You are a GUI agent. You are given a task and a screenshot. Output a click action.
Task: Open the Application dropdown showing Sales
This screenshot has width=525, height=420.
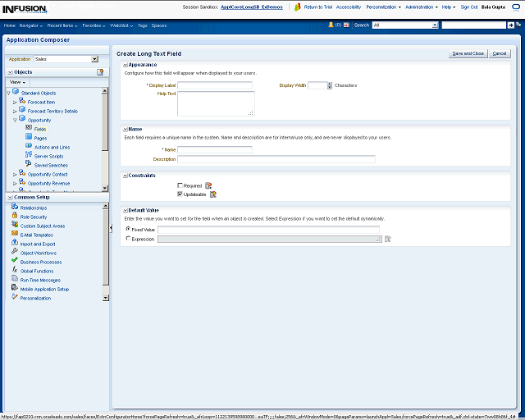coord(94,59)
